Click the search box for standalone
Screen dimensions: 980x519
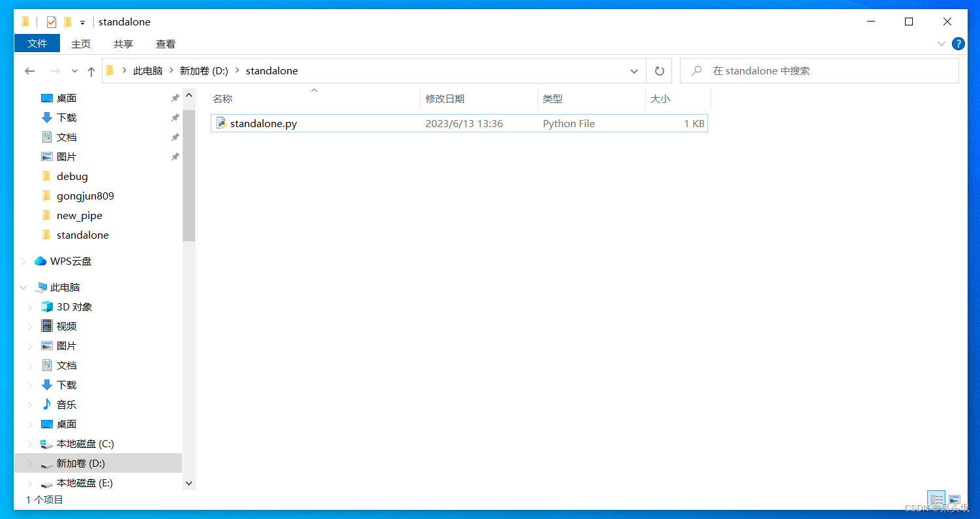coord(819,71)
